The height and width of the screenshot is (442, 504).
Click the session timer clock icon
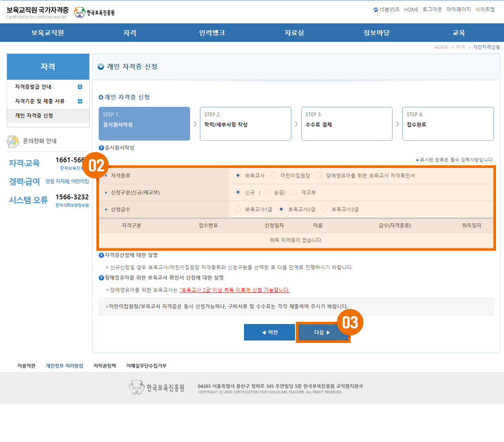pyautogui.click(x=376, y=9)
